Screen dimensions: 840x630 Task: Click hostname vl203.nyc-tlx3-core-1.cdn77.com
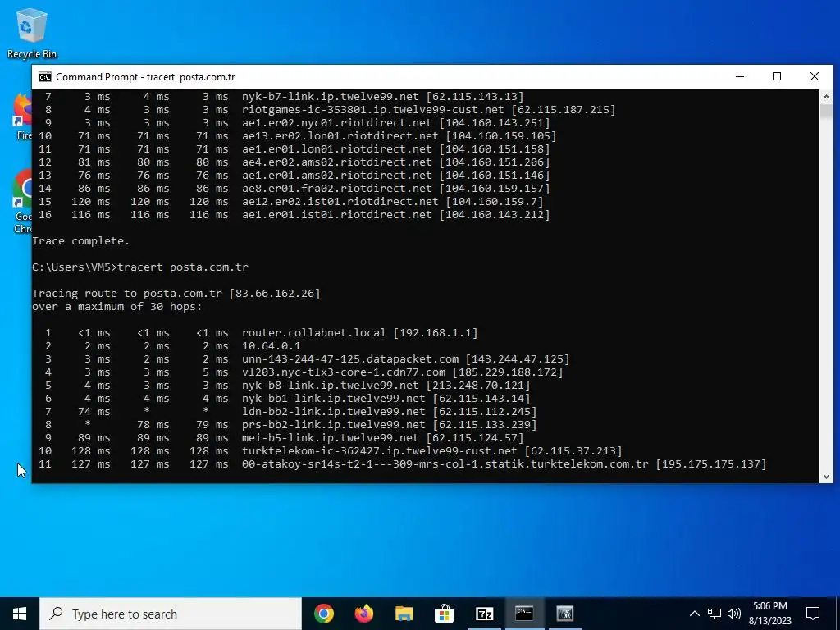click(x=344, y=372)
